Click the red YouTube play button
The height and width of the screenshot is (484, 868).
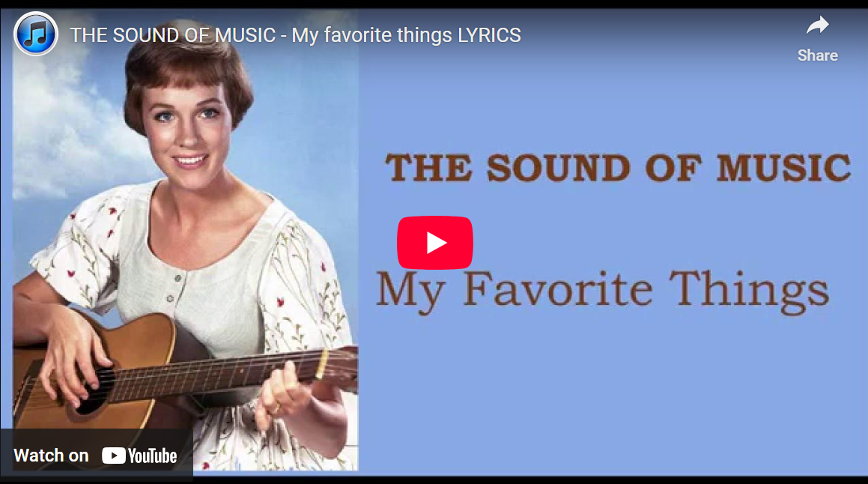tap(434, 243)
